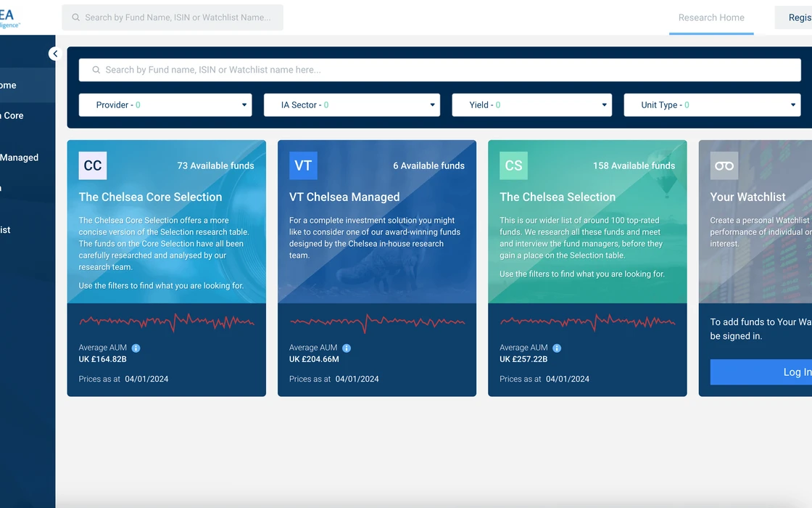Click the 6 Available funds text
812x508 pixels.
point(428,166)
